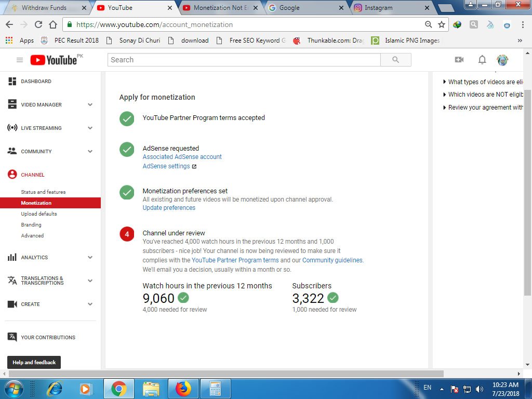Open the Apps grid in the bookmarks bar
Screen dimensions: 532x399
(x=9, y=41)
